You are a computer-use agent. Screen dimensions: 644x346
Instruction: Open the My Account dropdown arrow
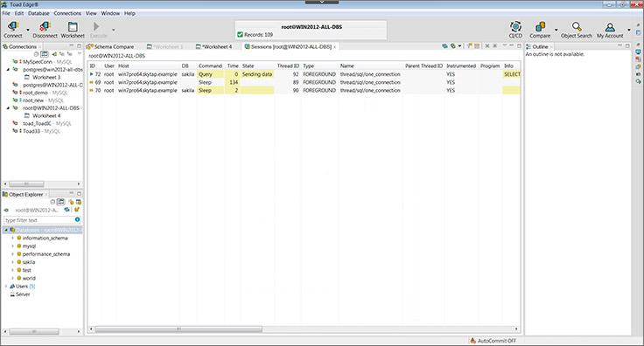pos(628,30)
